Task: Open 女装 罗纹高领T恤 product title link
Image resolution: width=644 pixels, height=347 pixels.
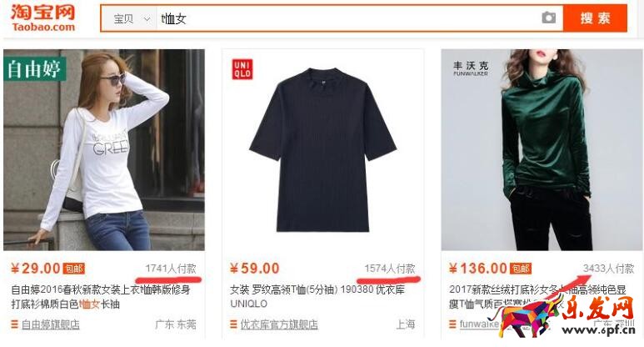Action: click(317, 296)
